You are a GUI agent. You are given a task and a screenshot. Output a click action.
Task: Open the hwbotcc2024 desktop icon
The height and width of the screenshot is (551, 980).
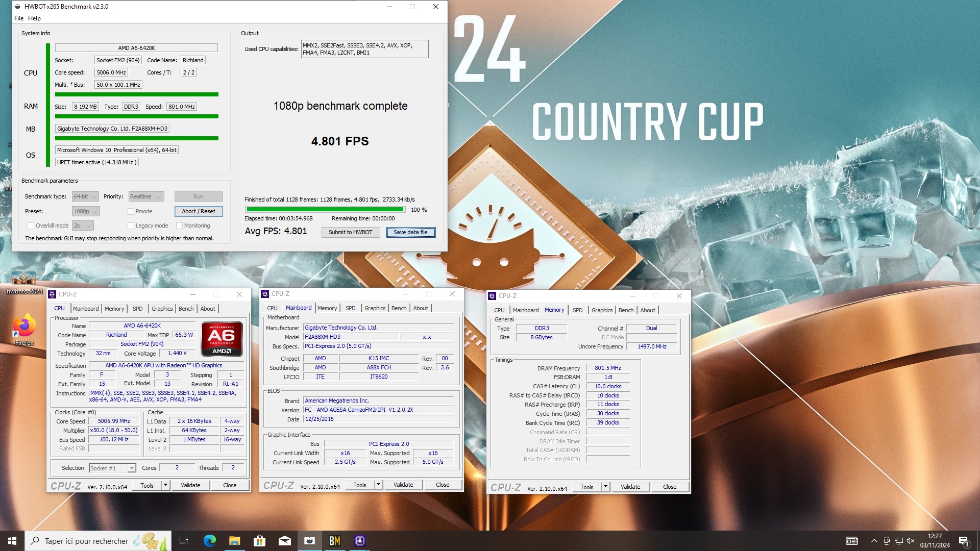tap(24, 283)
